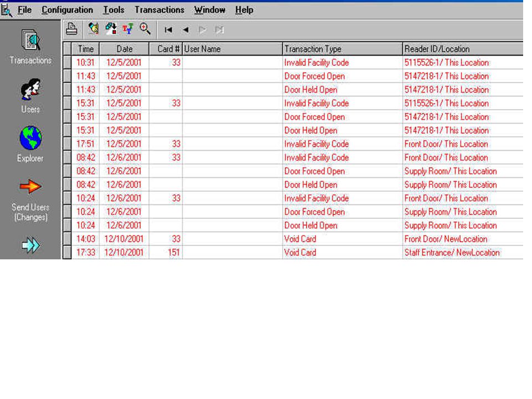The height and width of the screenshot is (399, 532).
Task: Go to last record navigation button
Action: [x=219, y=30]
